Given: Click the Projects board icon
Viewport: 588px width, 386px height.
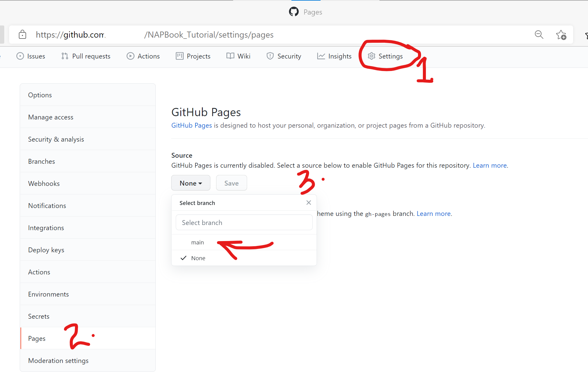Looking at the screenshot, I should (x=179, y=56).
